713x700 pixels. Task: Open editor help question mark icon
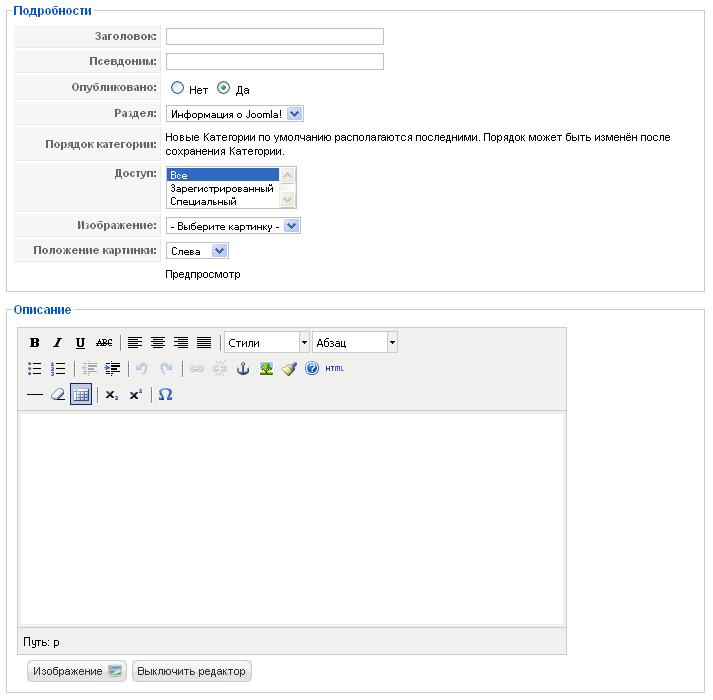(312, 368)
